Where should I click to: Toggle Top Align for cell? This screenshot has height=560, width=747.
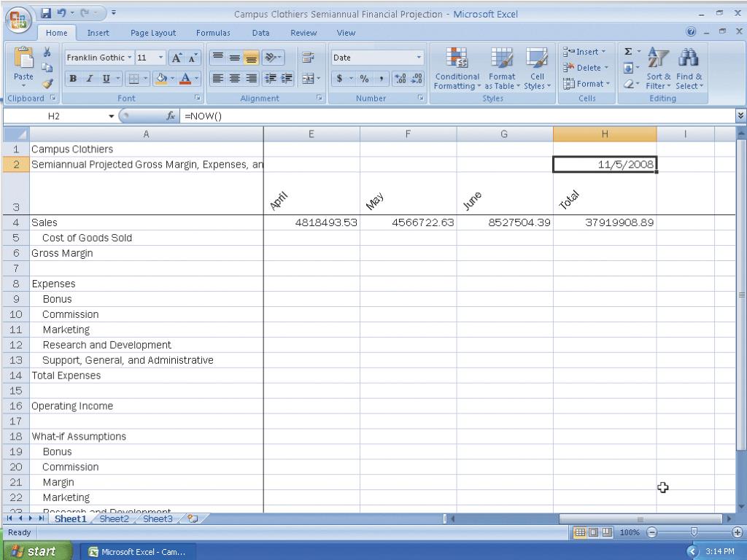coord(217,58)
